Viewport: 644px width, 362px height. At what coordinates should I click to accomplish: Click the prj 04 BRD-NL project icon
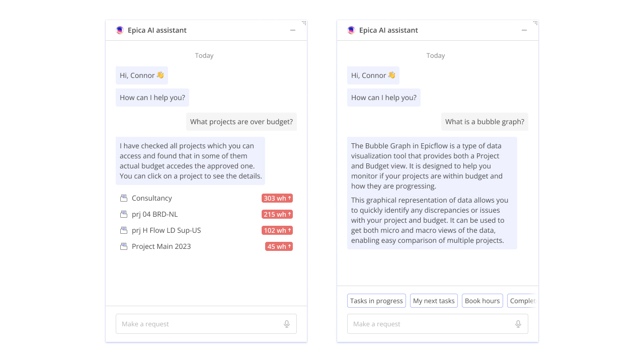pyautogui.click(x=124, y=214)
